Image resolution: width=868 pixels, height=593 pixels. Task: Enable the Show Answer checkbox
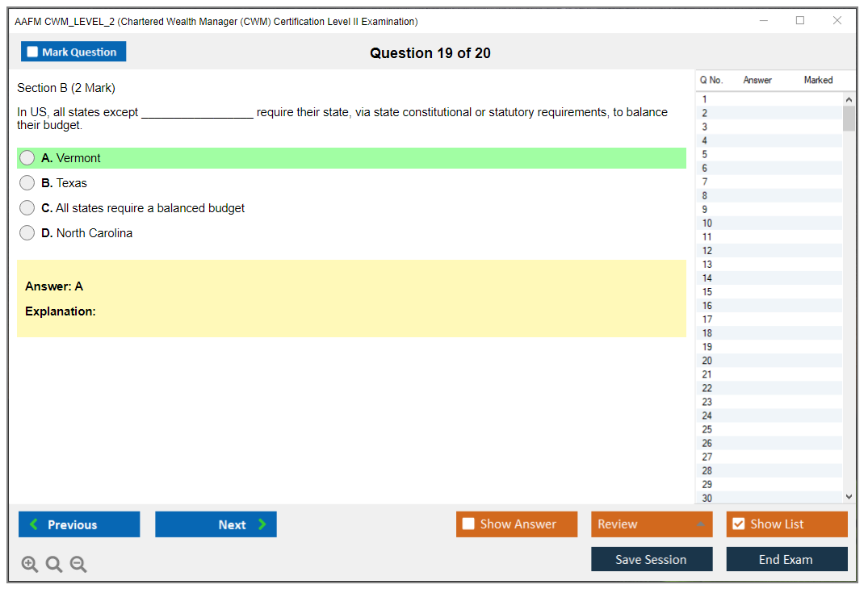click(468, 524)
